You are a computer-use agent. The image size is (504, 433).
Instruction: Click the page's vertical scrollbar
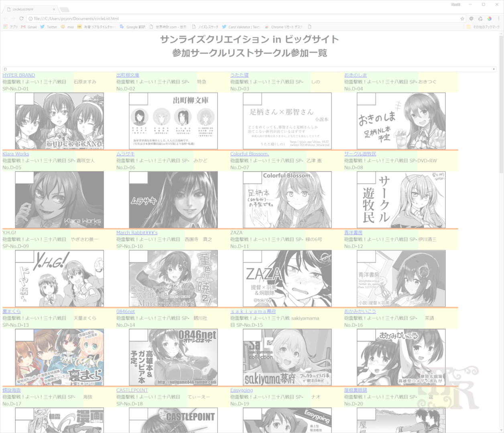pyautogui.click(x=501, y=104)
